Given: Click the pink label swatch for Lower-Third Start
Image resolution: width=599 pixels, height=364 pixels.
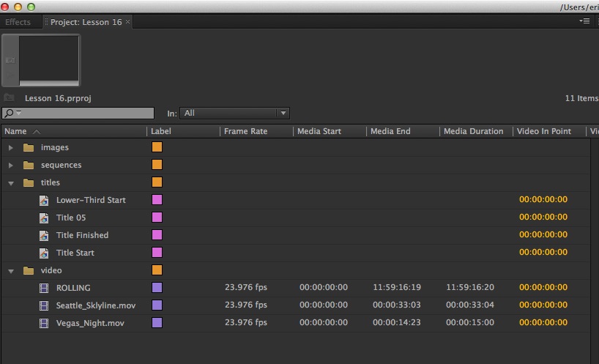Looking at the screenshot, I should click(157, 200).
